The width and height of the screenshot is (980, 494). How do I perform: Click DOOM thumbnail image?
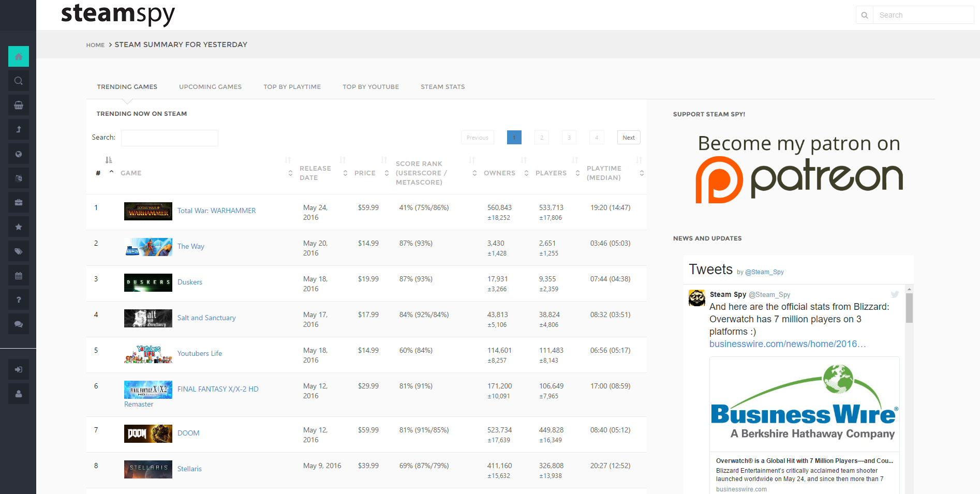(148, 433)
